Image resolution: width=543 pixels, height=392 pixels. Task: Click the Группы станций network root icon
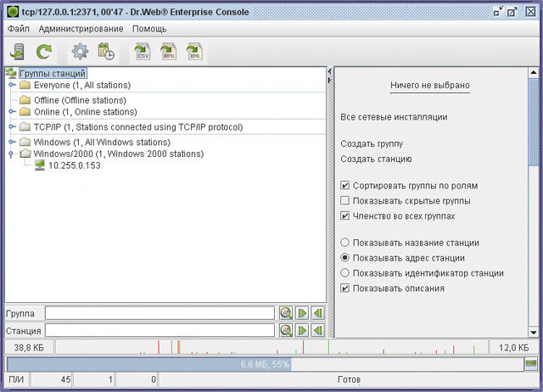tap(11, 73)
